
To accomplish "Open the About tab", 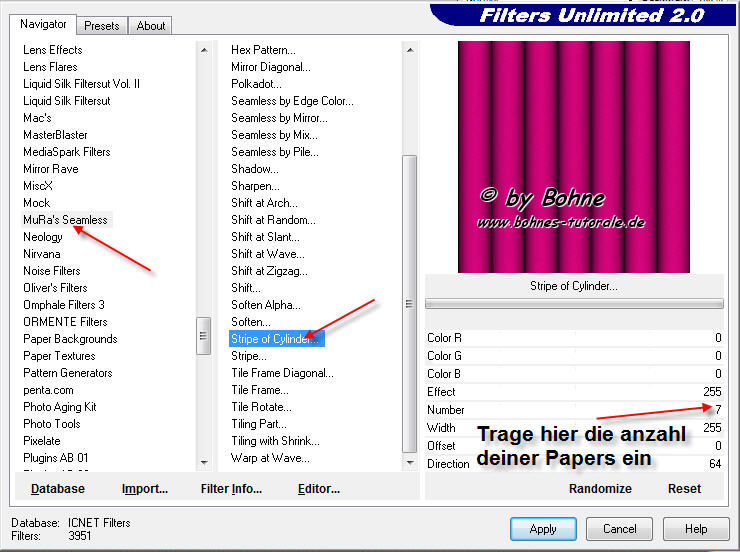I will 151,26.
